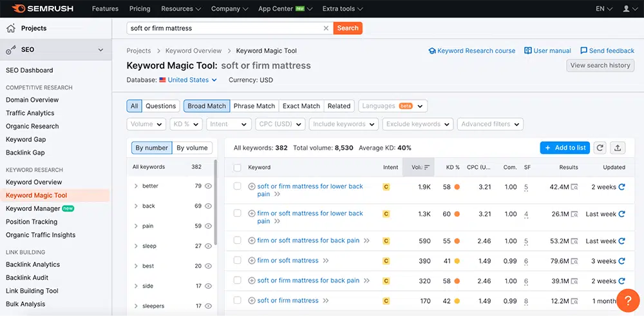This screenshot has width=644, height=316.
Task: Open the App Center menu
Action: point(285,8)
